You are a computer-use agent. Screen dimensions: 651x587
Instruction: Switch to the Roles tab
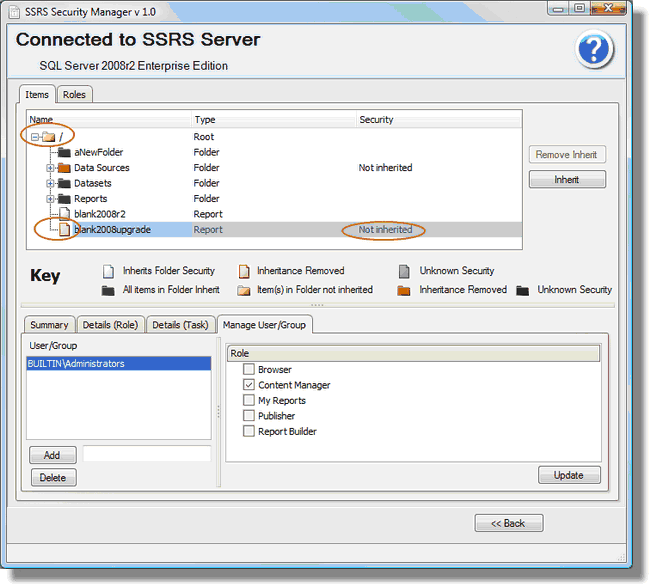click(x=74, y=94)
